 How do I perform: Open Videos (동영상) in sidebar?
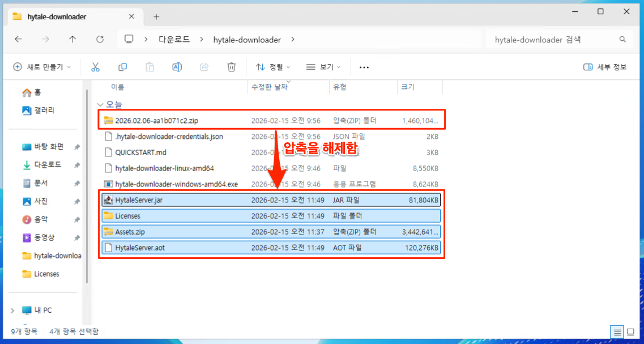click(38, 237)
